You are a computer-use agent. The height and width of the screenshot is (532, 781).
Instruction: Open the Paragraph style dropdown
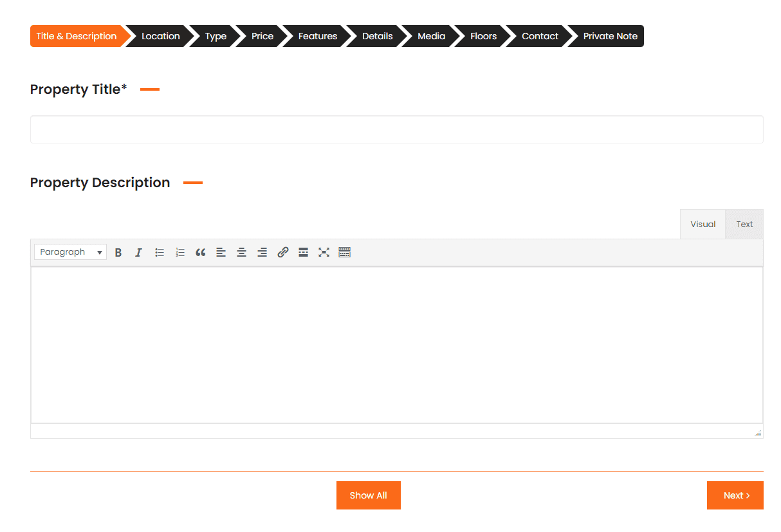click(69, 252)
